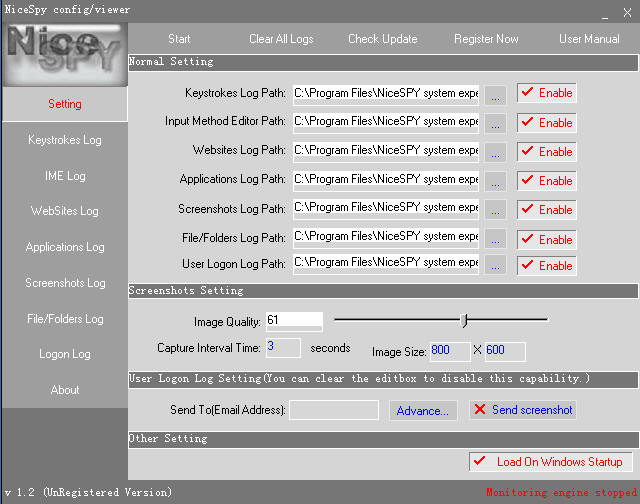Browse for File/Folders Log Path folder

click(x=495, y=239)
